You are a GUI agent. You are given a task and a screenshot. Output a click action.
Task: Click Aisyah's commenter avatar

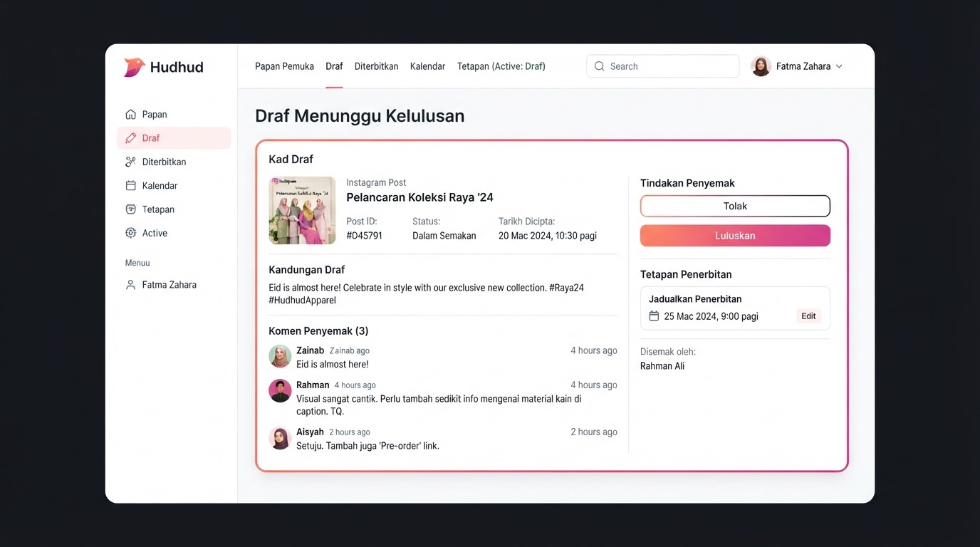click(280, 438)
